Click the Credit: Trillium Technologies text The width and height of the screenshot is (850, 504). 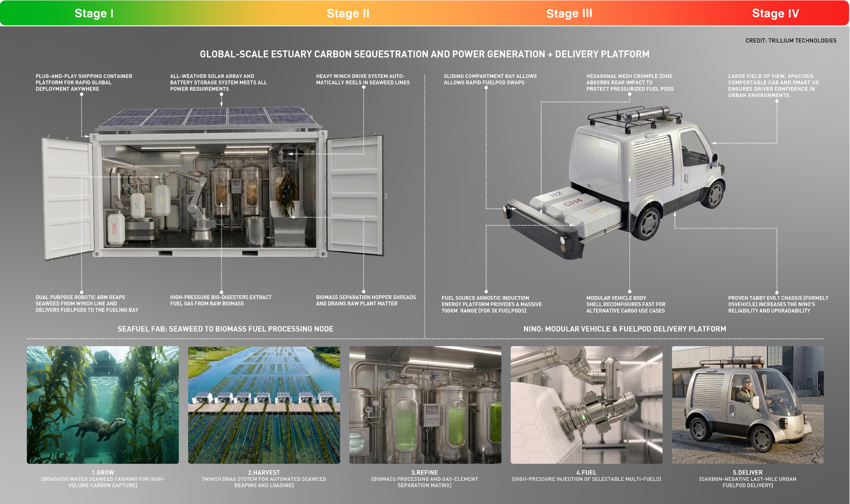[x=790, y=40]
